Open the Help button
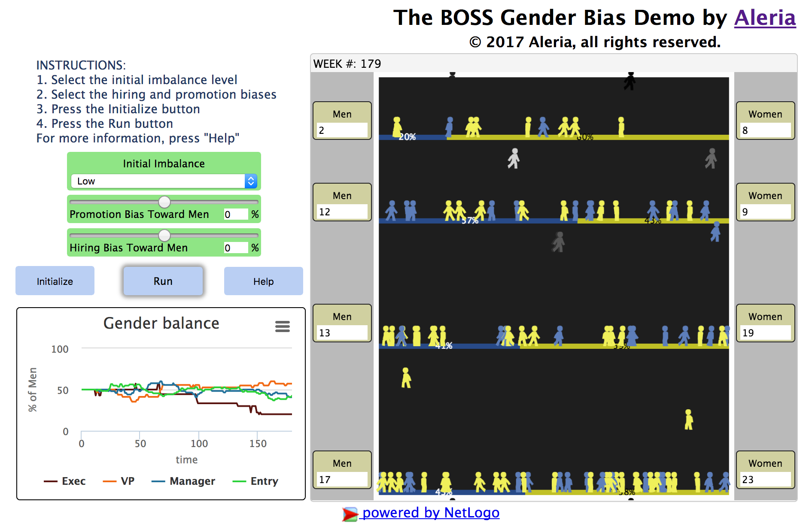The width and height of the screenshot is (809, 532). (x=263, y=281)
